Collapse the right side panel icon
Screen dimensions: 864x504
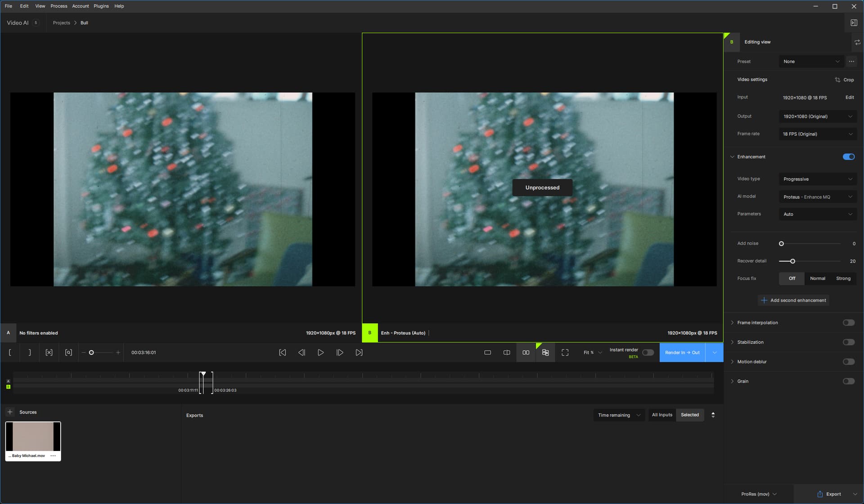[854, 22]
